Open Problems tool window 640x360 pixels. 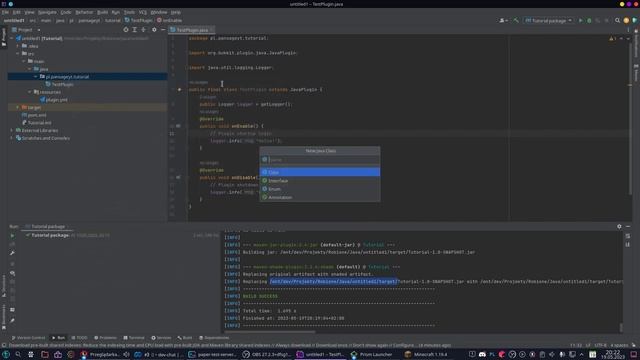click(x=105, y=338)
